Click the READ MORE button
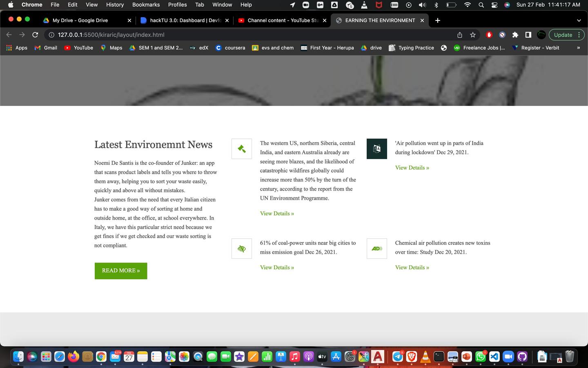Viewport: 588px width, 368px height. click(121, 271)
